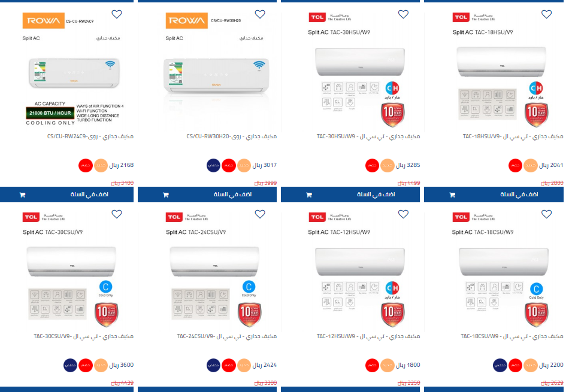Click heart icon on TAC-30CSU/V9 card

coord(117,214)
